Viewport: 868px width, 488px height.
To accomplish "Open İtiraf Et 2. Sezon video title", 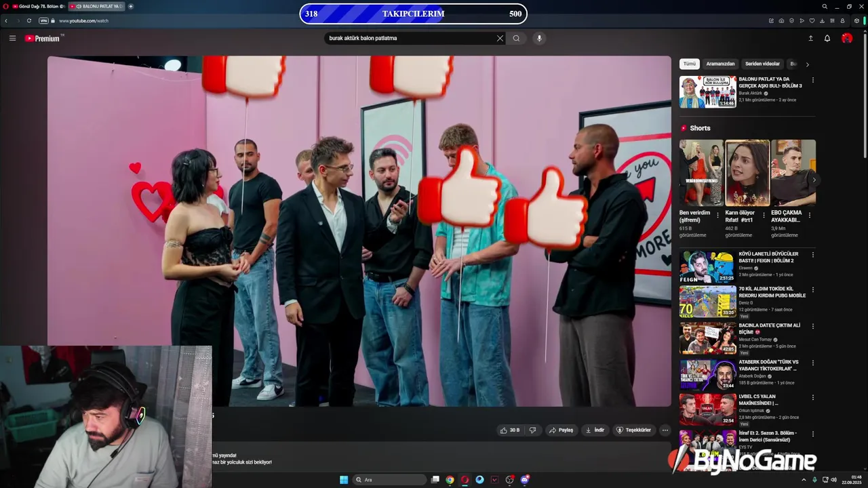I will pyautogui.click(x=768, y=436).
